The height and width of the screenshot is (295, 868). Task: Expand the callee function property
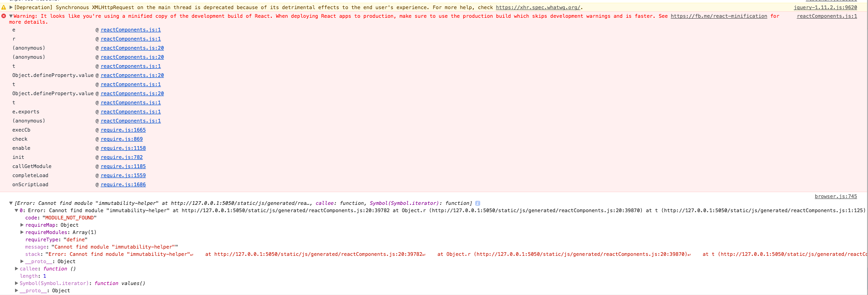[16, 269]
